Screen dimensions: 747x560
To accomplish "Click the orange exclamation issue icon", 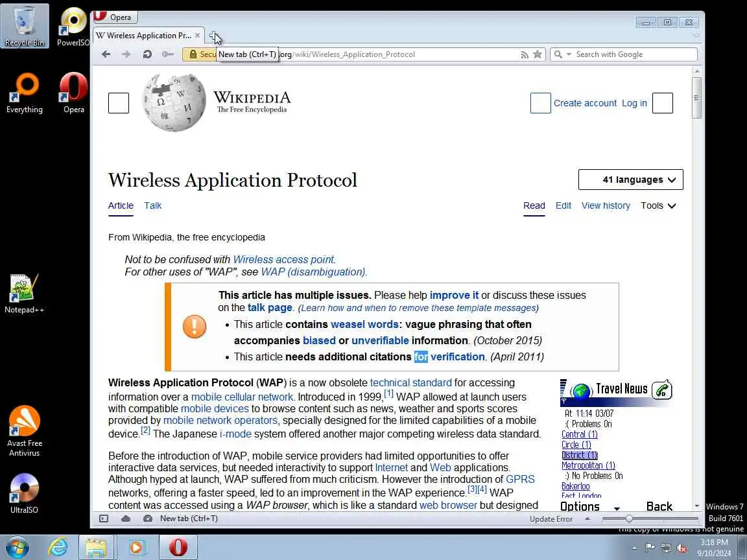I will click(x=195, y=327).
